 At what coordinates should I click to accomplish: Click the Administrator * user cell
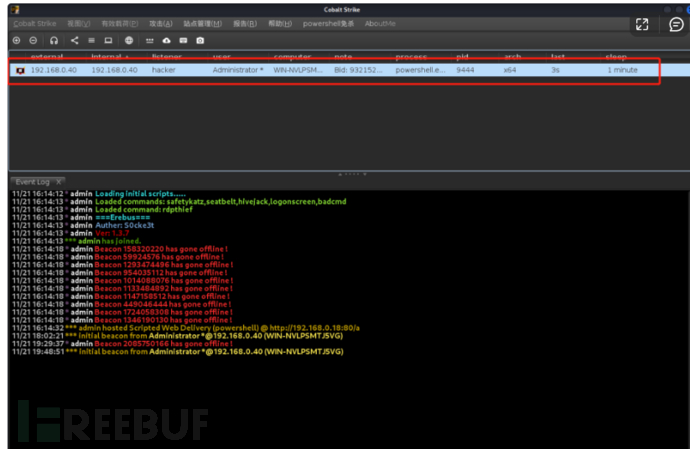(238, 70)
